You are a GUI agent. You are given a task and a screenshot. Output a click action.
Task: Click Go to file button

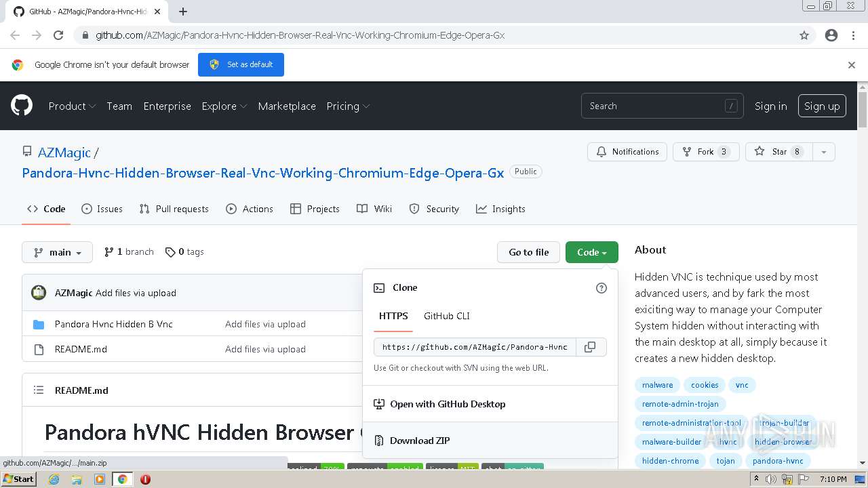(x=529, y=252)
